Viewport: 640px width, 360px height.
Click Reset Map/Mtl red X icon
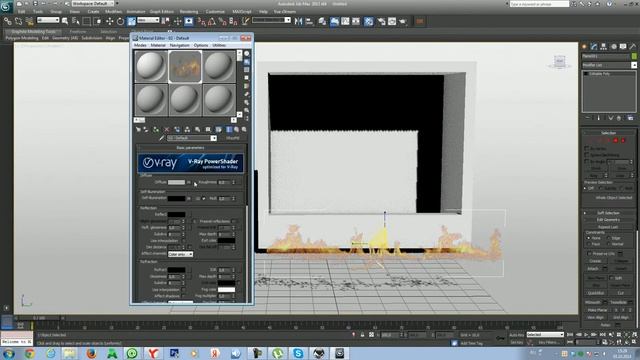pyautogui.click(x=167, y=129)
